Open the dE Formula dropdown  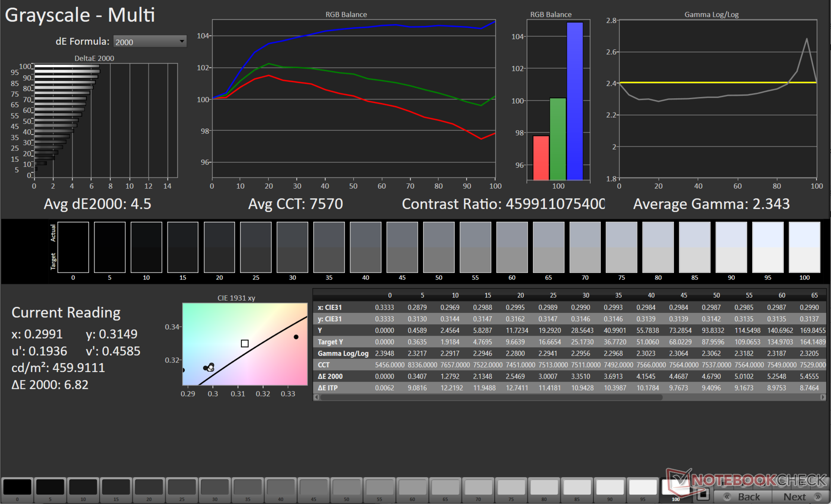pos(149,42)
